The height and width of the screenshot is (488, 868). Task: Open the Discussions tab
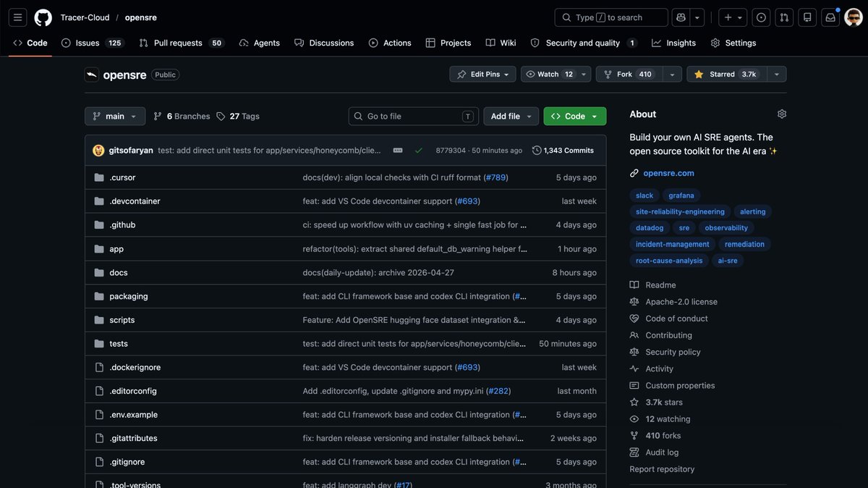coord(324,43)
